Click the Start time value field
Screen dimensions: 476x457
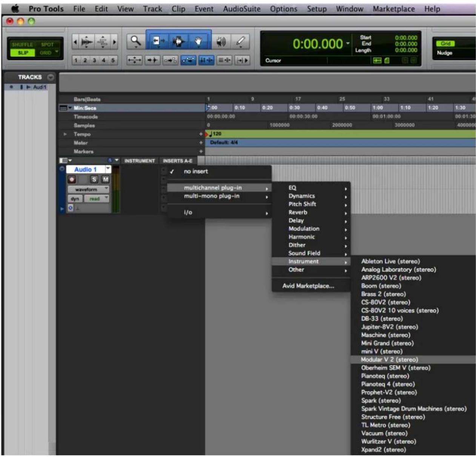406,38
